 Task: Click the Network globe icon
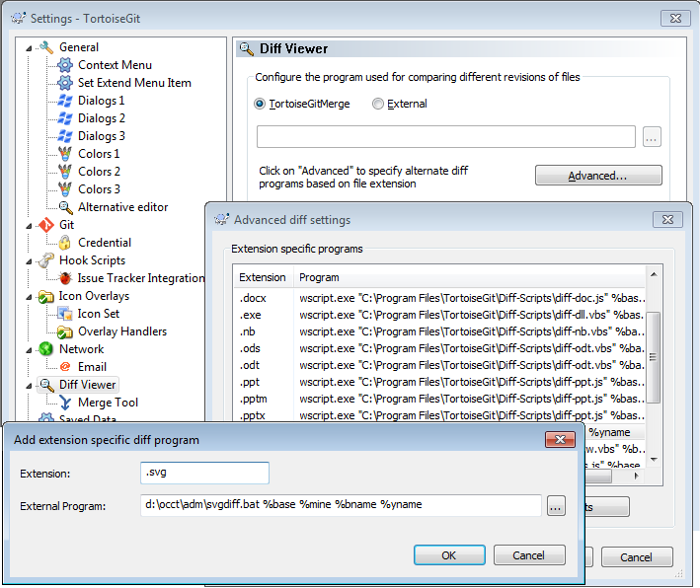tap(46, 349)
